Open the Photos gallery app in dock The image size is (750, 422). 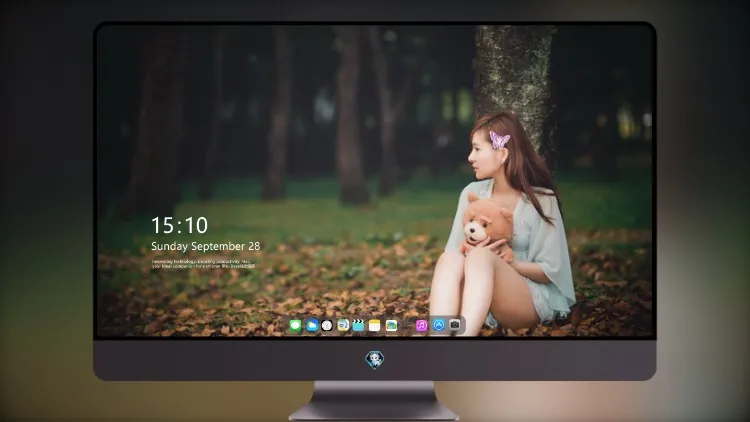(391, 326)
